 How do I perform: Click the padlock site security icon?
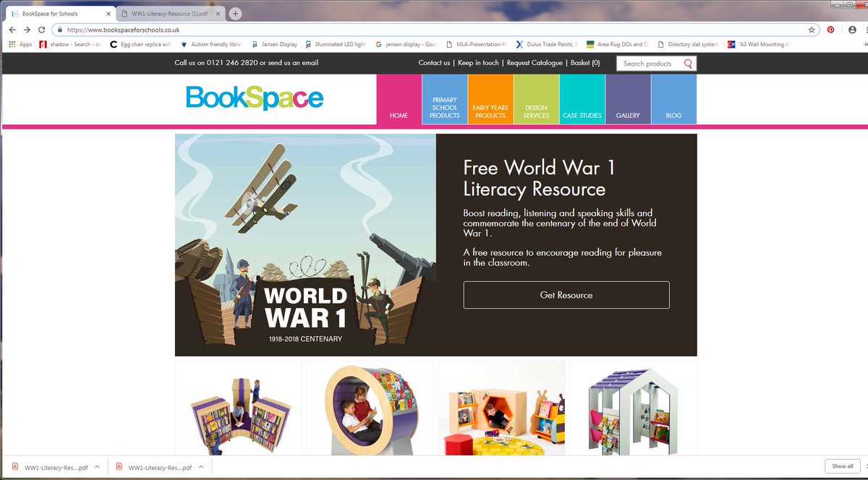pyautogui.click(x=59, y=30)
